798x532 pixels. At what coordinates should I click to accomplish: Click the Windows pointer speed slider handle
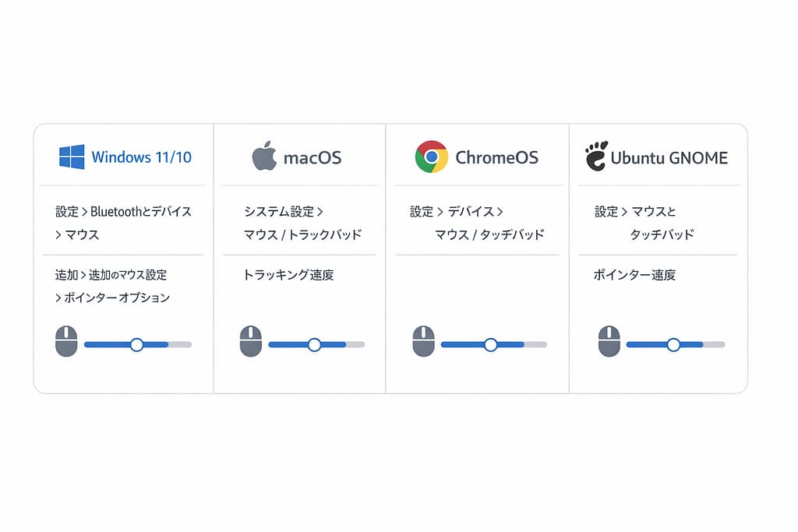click(x=137, y=344)
